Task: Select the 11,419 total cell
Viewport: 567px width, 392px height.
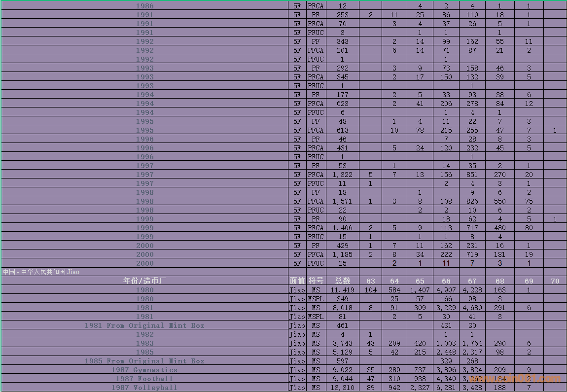Action: point(342,290)
